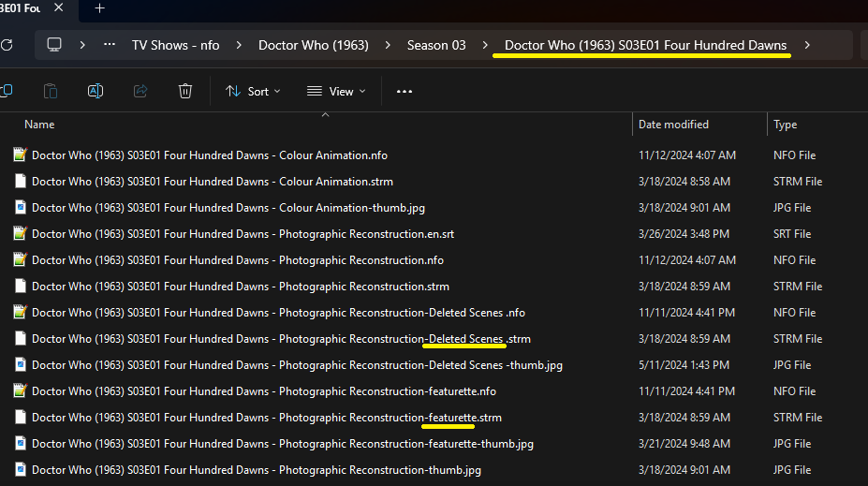Open the See more ellipsis in the toolbar

point(405,91)
